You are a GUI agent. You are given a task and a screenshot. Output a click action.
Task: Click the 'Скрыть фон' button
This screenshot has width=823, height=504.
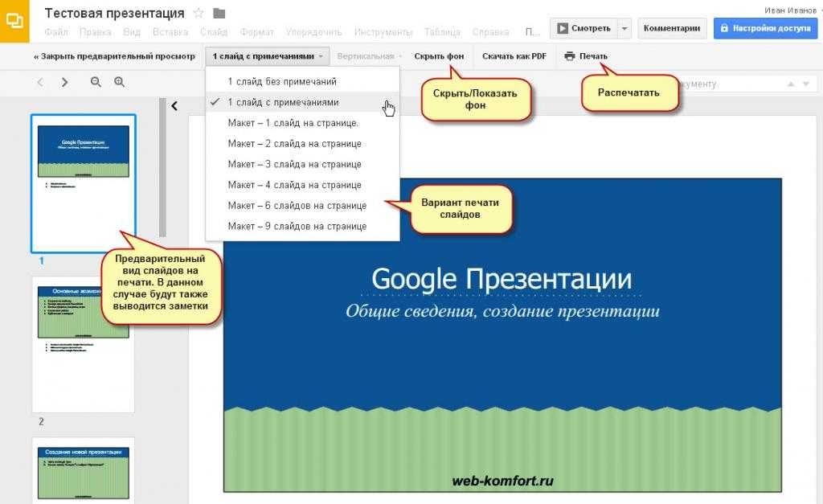tap(439, 56)
